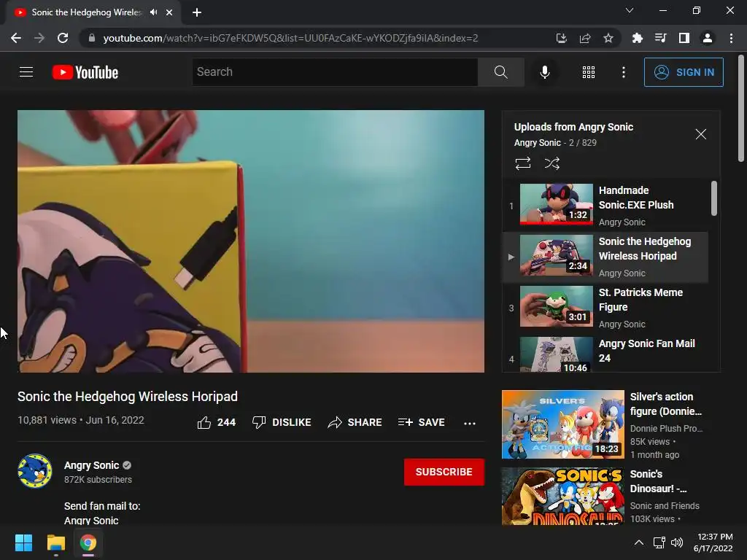Viewport: 747px width, 560px height.
Task: Click the install app icon in address bar
Action: (x=561, y=38)
